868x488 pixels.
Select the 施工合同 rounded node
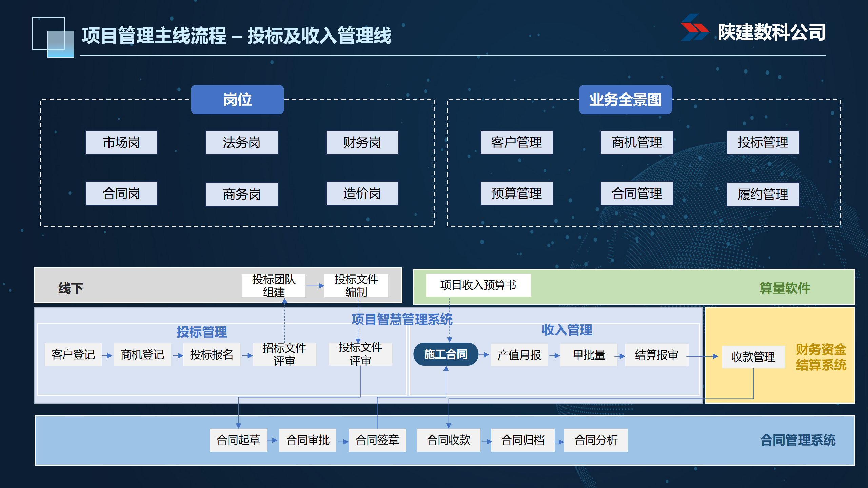point(446,354)
